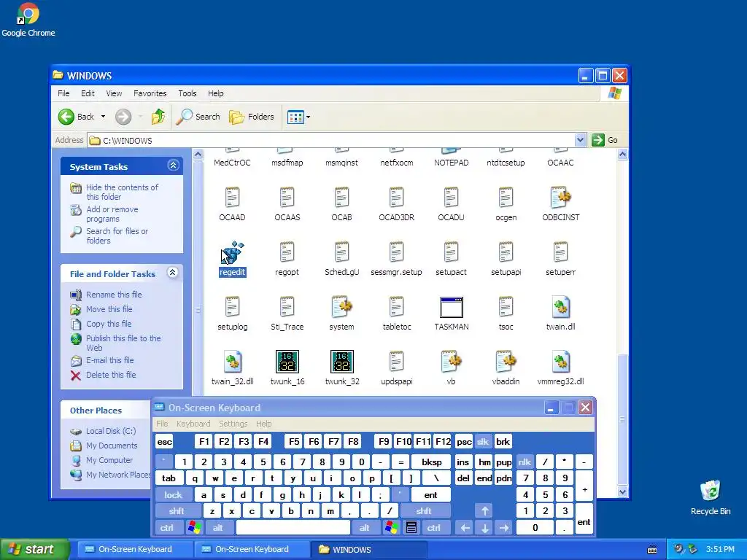The height and width of the screenshot is (560, 747).
Task: Open the Tools menu
Action: point(187,93)
